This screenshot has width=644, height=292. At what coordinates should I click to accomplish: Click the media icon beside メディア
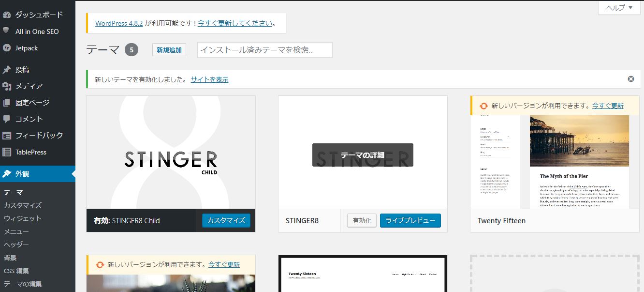tap(7, 86)
